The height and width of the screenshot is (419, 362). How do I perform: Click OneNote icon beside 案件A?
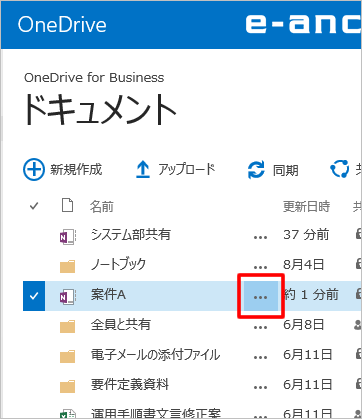68,297
